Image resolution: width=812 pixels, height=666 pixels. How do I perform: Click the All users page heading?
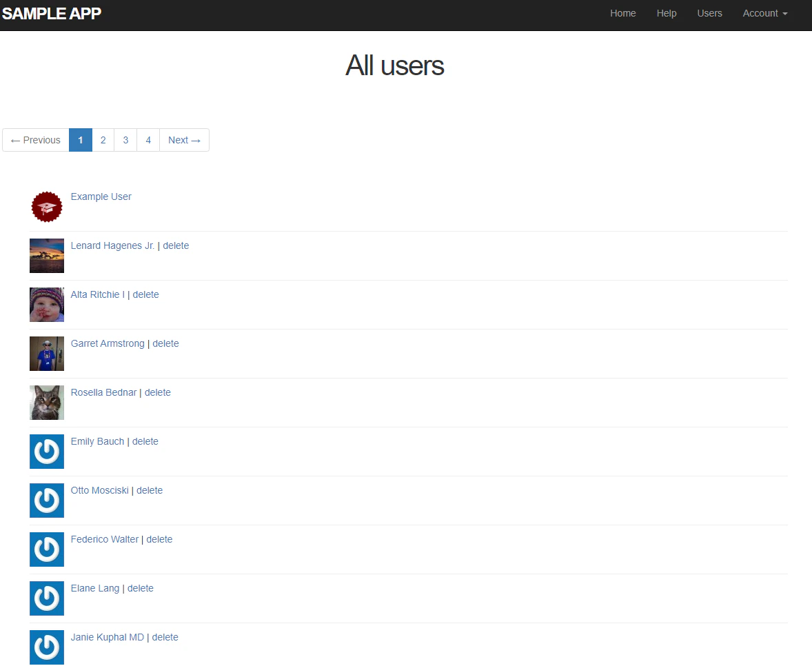click(394, 65)
